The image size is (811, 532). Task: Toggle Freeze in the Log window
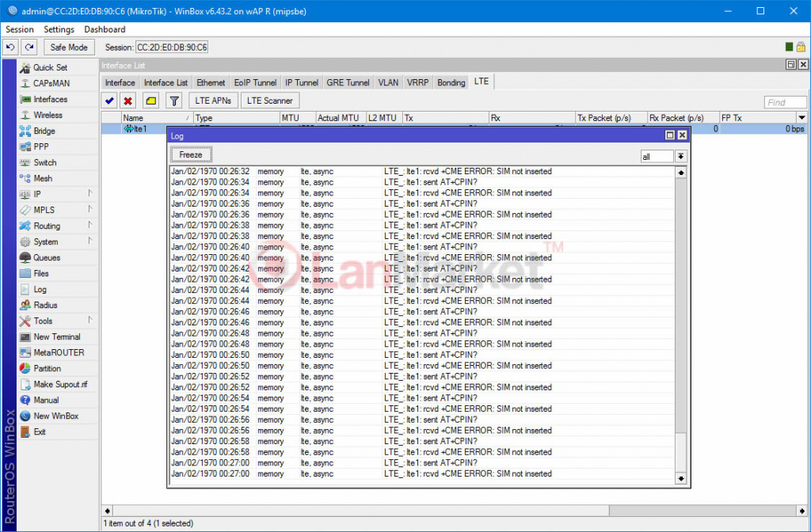(191, 155)
